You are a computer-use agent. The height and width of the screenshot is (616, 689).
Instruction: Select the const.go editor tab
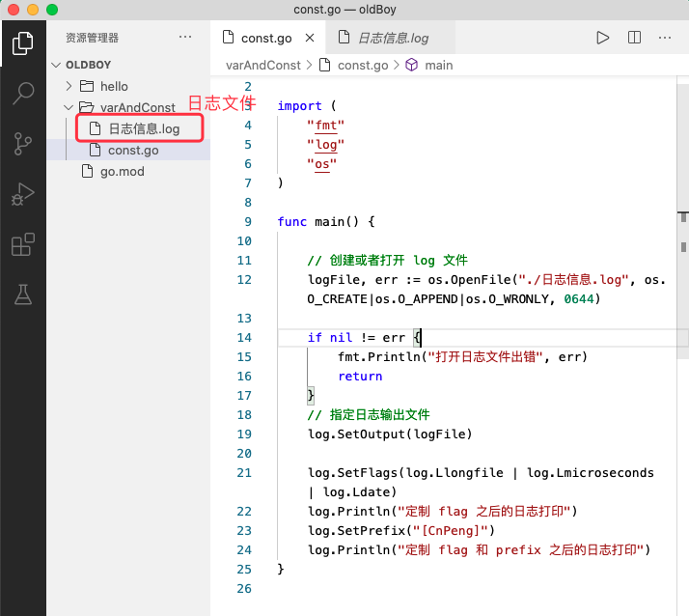click(265, 39)
